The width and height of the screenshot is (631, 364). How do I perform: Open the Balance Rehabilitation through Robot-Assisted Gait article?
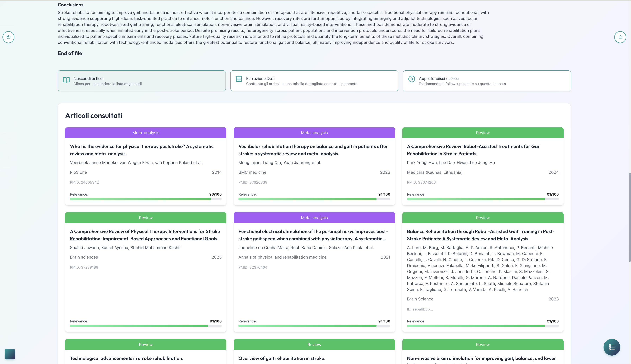pyautogui.click(x=480, y=235)
